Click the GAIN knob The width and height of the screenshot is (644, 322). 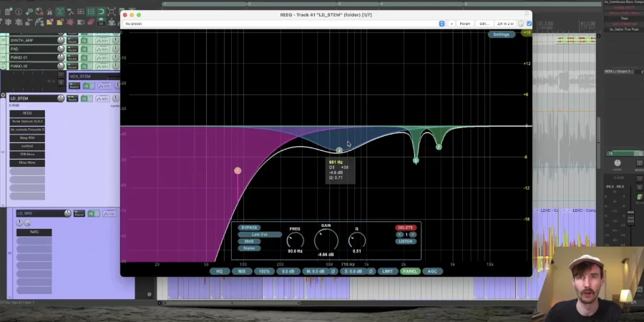click(326, 240)
